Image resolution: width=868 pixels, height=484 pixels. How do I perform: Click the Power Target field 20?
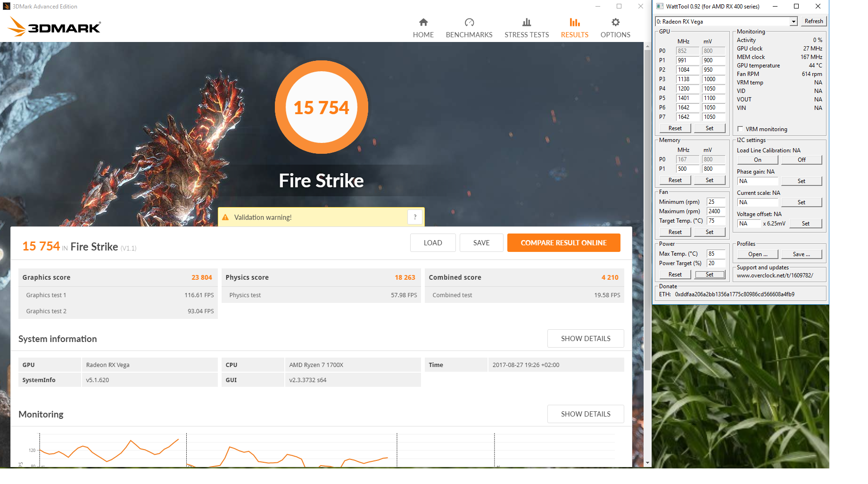[716, 263]
